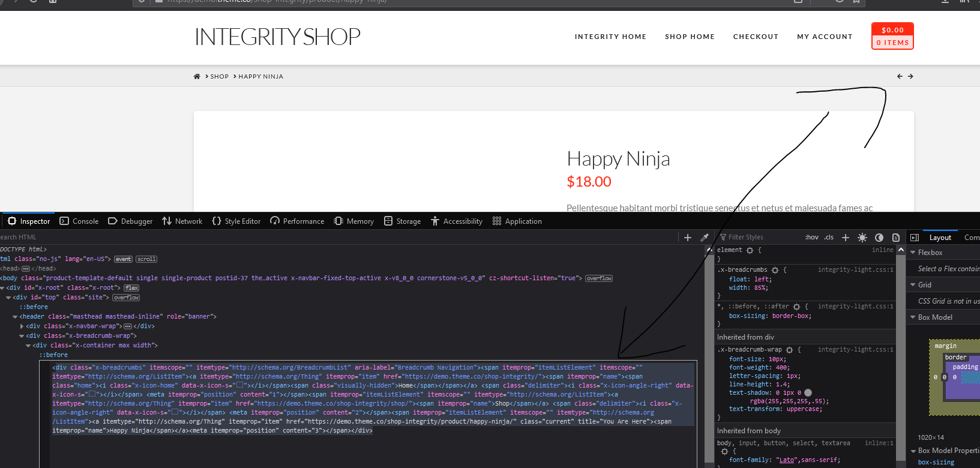Click the float: left declaration

pos(750,279)
